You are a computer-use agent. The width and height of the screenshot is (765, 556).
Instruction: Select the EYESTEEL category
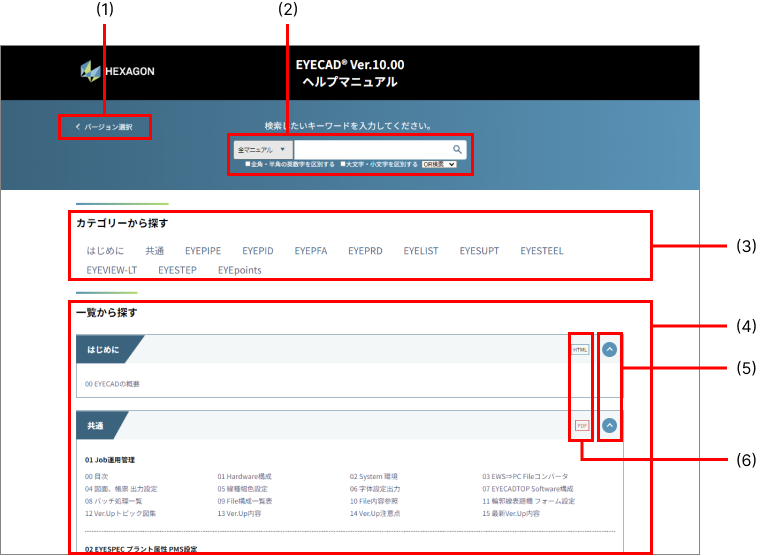(x=542, y=251)
